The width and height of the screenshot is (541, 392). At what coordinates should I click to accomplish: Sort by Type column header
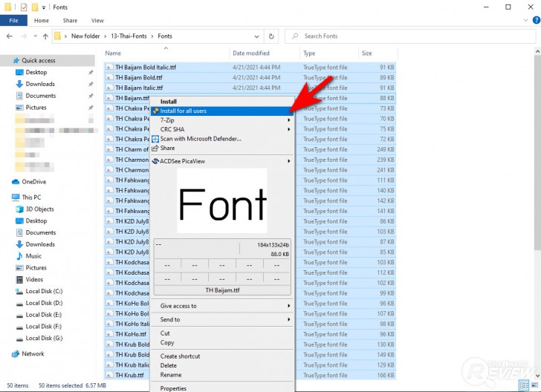[329, 53]
